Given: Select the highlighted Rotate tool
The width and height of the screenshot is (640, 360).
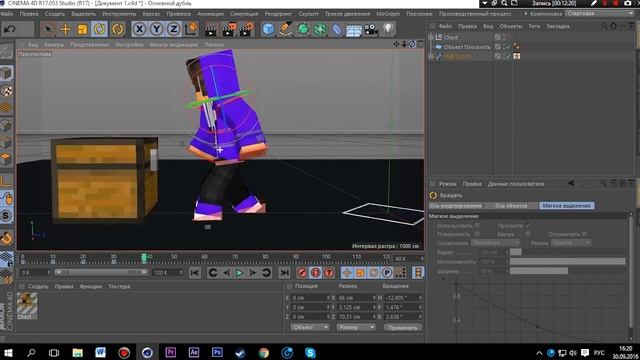Looking at the screenshot, I should (100, 29).
